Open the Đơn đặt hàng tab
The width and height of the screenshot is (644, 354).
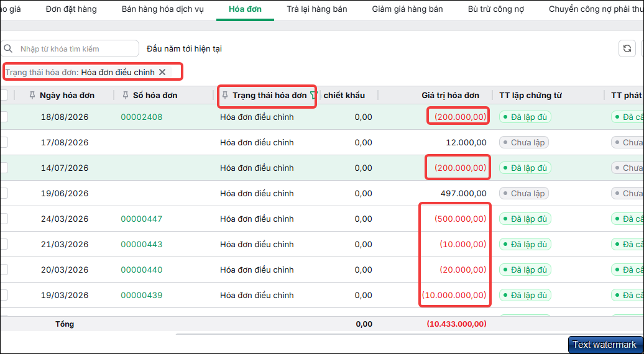tap(71, 9)
